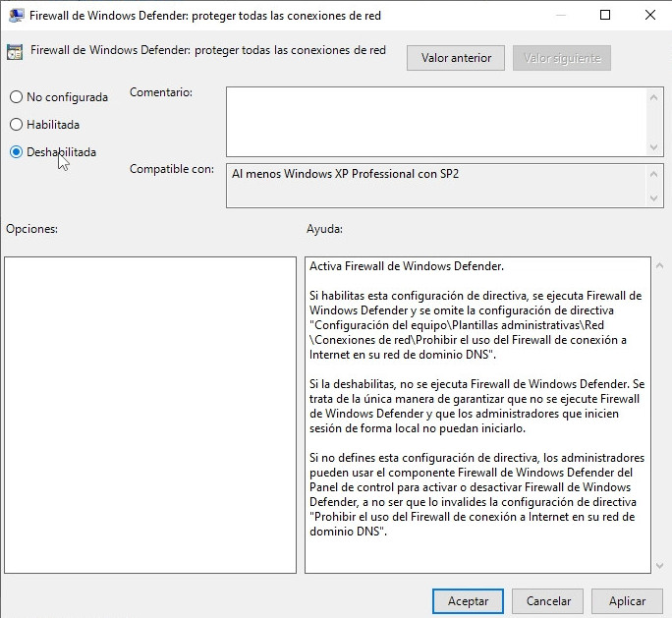Click inside the empty Opciones panel
The image size is (672, 618).
pyautogui.click(x=150, y=415)
